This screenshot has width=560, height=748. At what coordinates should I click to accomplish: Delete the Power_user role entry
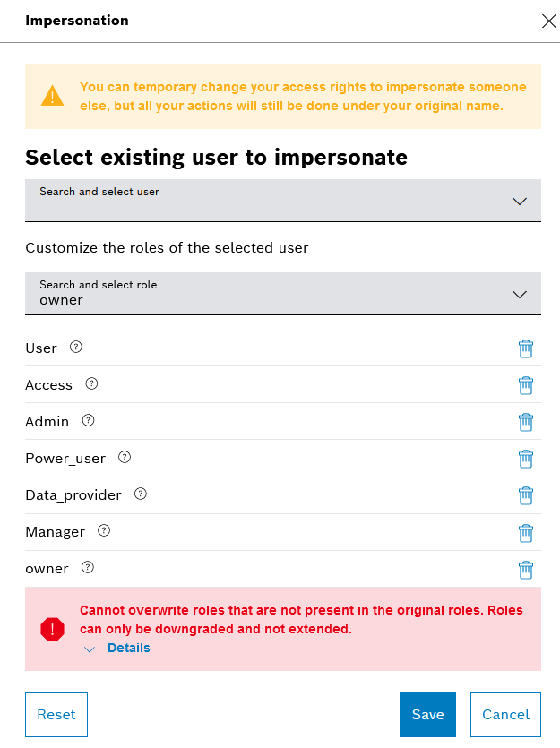click(x=526, y=459)
